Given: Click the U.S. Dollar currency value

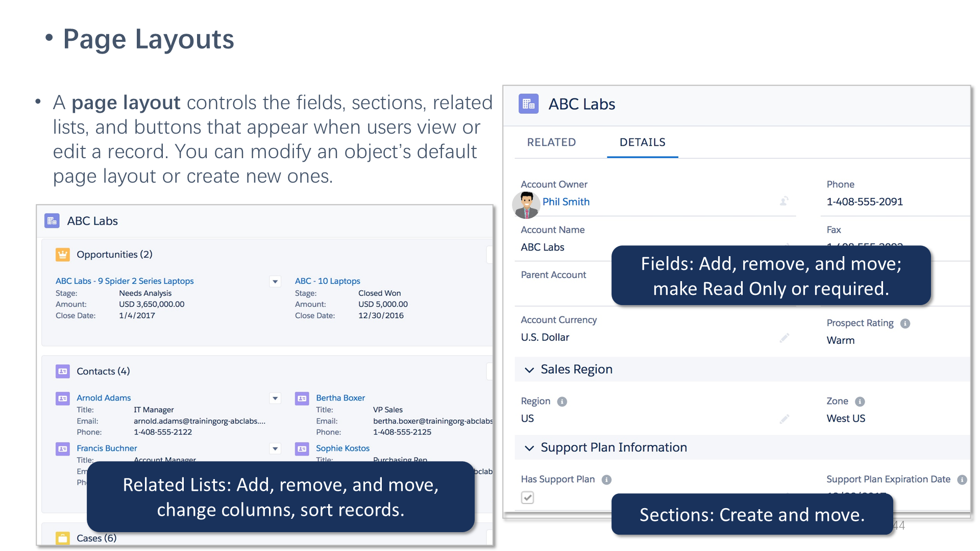Looking at the screenshot, I should click(x=545, y=337).
